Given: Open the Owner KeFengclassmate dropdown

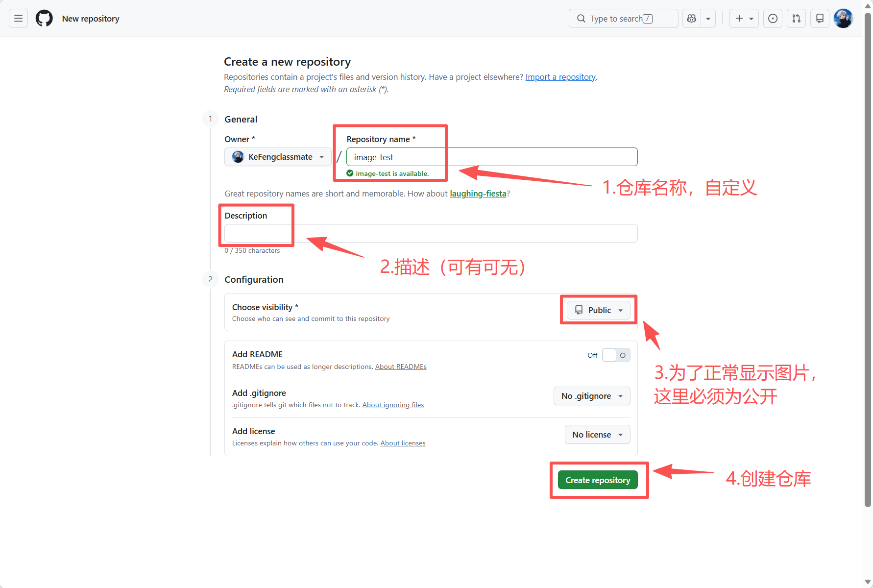Looking at the screenshot, I should point(278,157).
